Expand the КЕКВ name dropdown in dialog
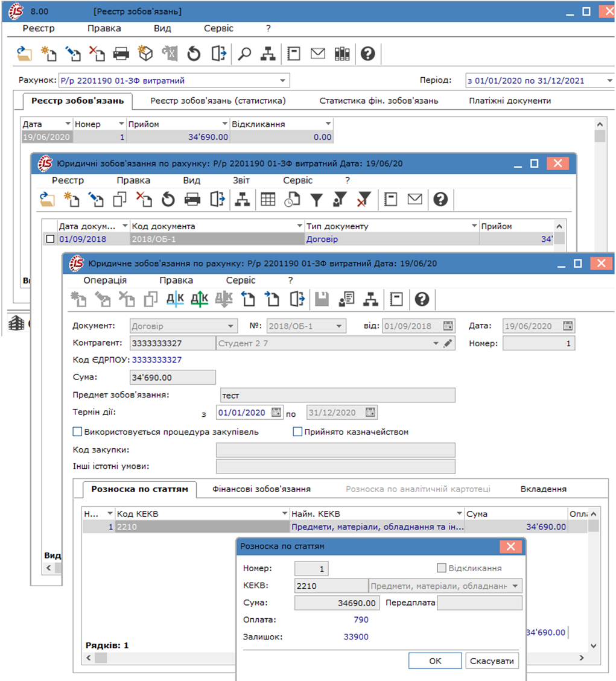 point(515,586)
